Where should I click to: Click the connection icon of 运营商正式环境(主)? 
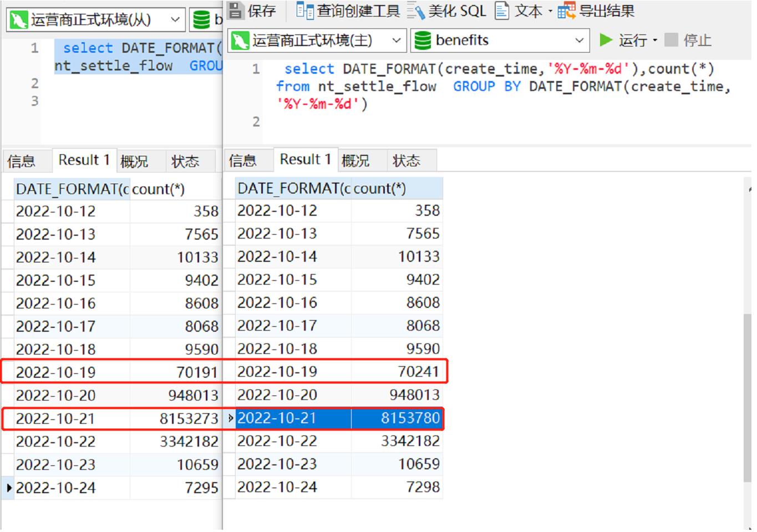(240, 40)
